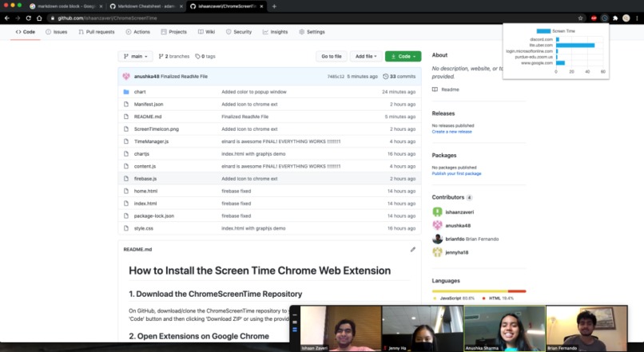Open the Chrome profile avatar
This screenshot has height=352, width=644.
[x=626, y=18]
